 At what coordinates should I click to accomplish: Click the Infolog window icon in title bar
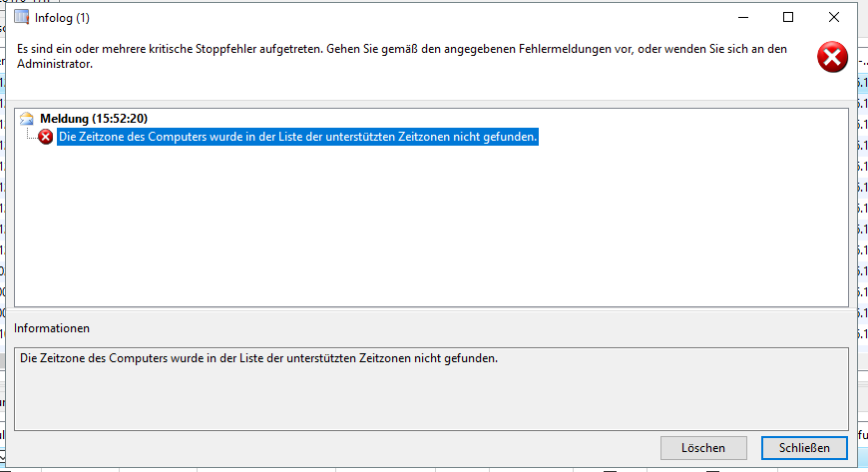tap(21, 18)
